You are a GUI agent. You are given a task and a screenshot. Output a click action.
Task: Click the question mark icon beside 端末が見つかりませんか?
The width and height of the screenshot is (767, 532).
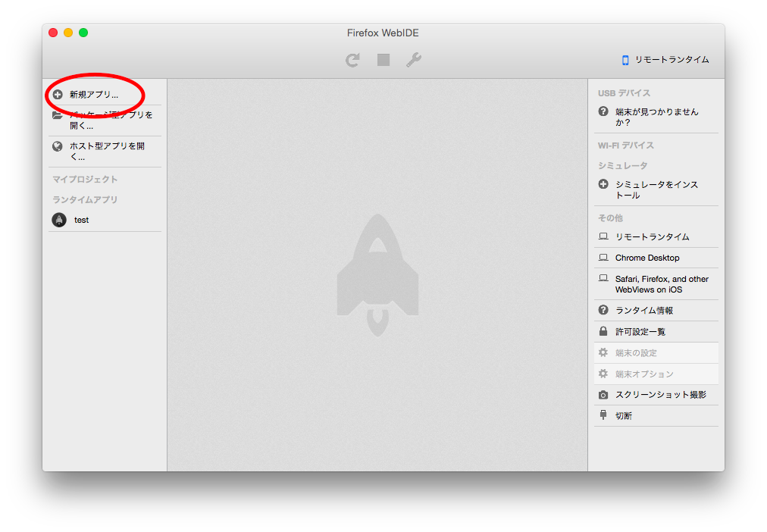(x=603, y=111)
